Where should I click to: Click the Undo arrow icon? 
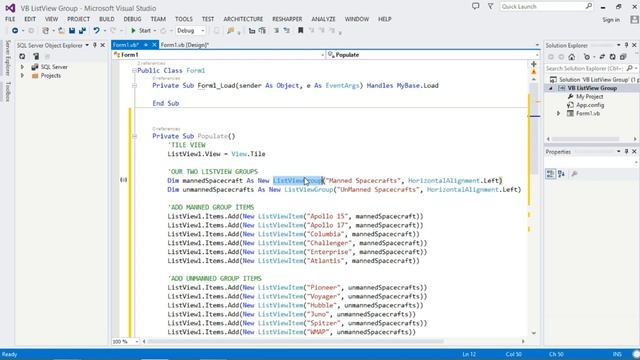pyautogui.click(x=96, y=31)
